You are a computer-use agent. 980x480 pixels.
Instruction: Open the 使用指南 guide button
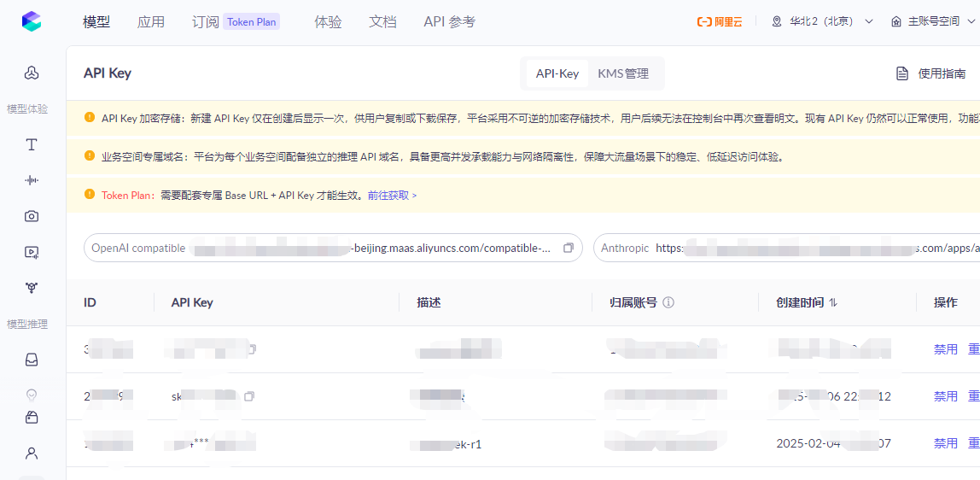(931, 73)
